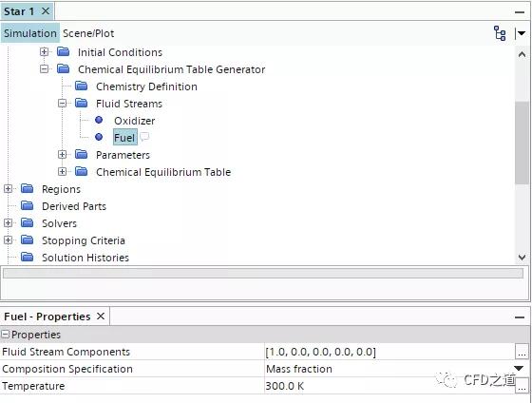Minimize the Fuel - Properties panel
The height and width of the screenshot is (403, 532).
[520, 317]
